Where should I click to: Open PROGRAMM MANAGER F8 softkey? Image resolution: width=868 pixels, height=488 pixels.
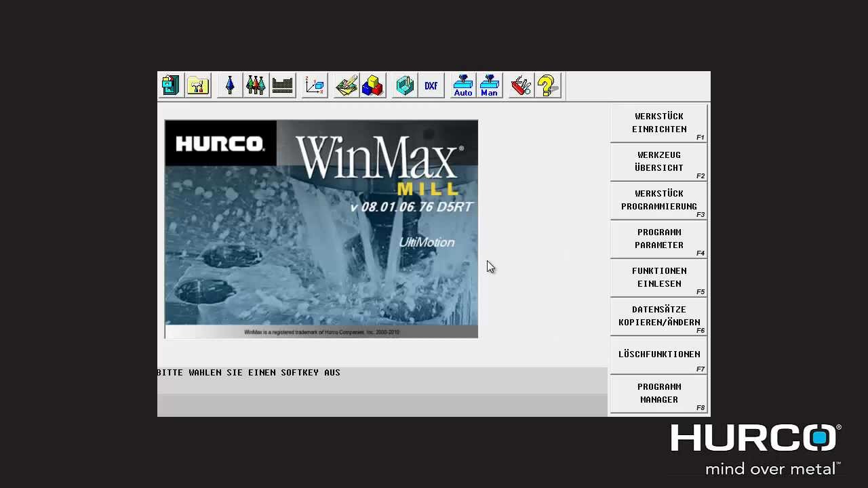tap(658, 394)
